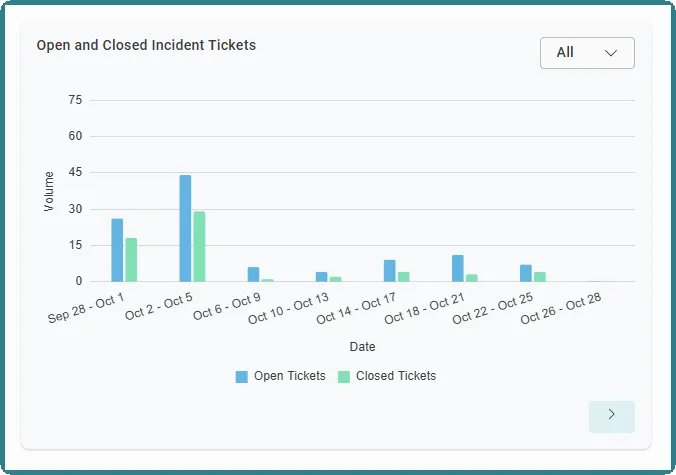Click the 30 y-axis value
This screenshot has height=475, width=676.
tap(75, 209)
